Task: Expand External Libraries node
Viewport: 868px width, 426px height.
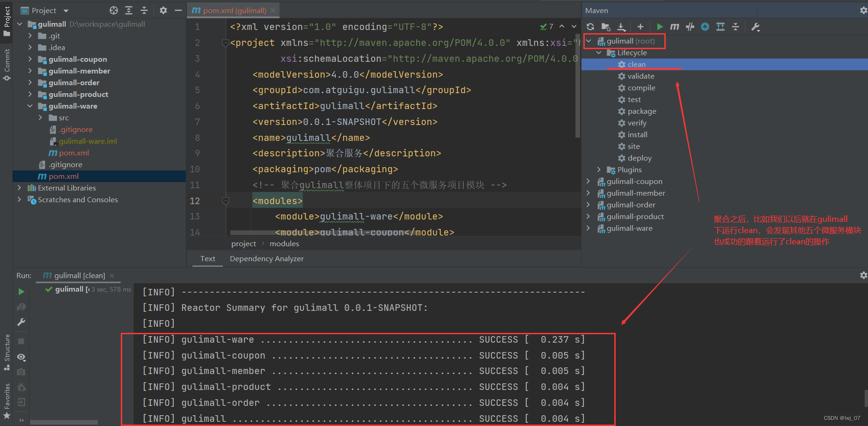Action: (x=19, y=188)
